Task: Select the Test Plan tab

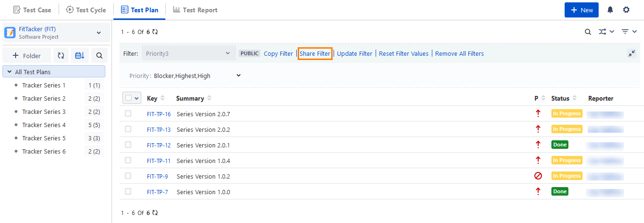Action: click(x=139, y=10)
